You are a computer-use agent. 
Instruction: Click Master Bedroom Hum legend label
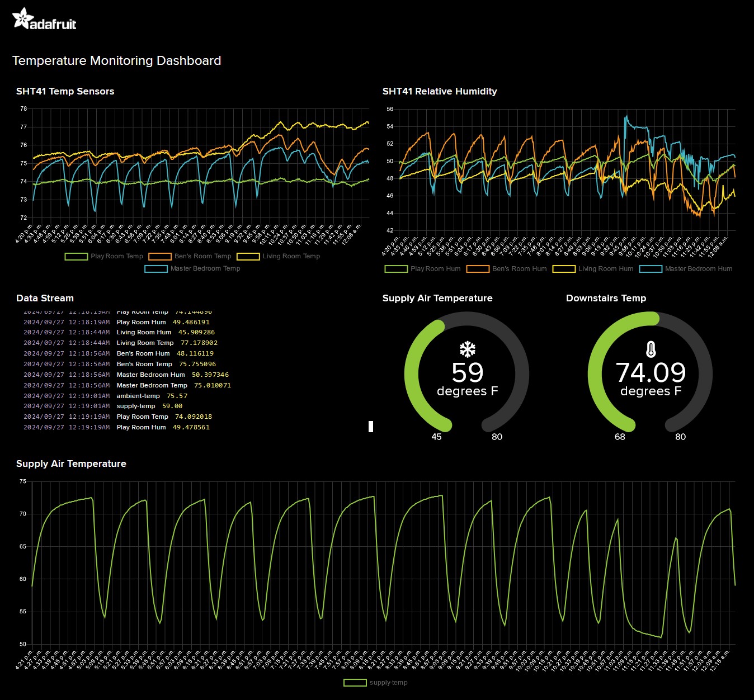[x=699, y=269]
